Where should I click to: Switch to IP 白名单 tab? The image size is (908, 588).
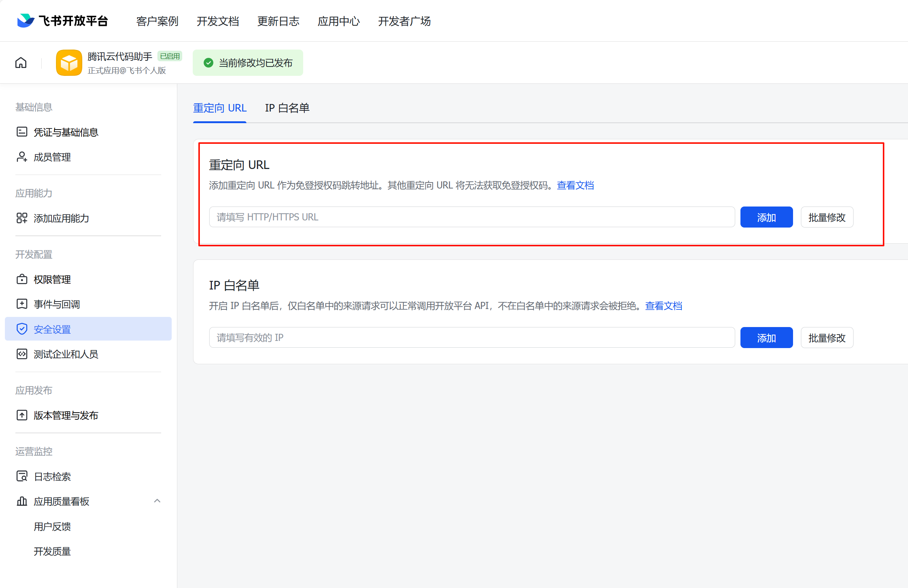(287, 108)
